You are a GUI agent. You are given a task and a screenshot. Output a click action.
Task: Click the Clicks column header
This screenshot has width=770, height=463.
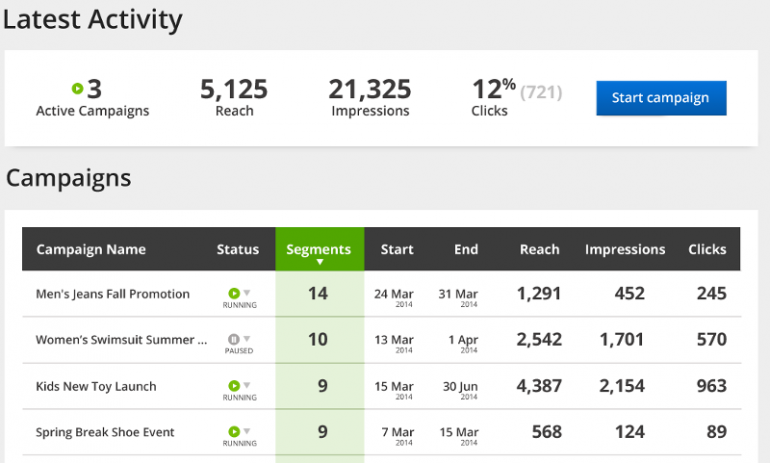tap(707, 249)
